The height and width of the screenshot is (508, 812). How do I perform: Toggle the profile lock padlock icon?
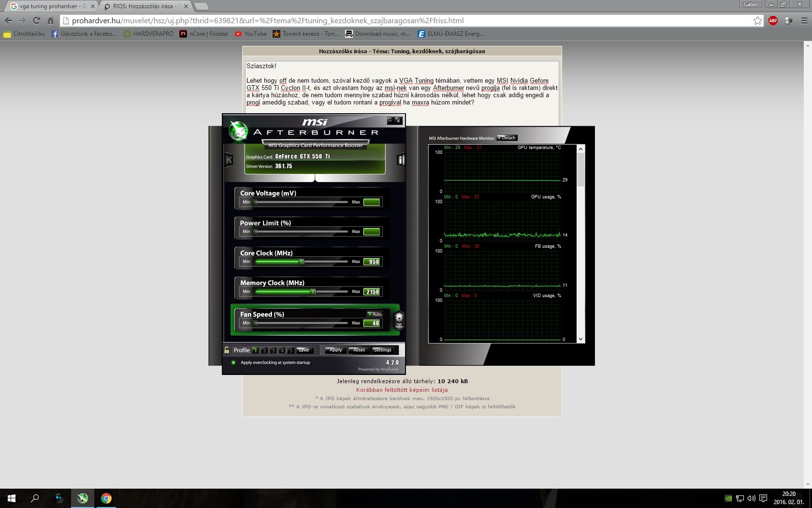point(227,350)
